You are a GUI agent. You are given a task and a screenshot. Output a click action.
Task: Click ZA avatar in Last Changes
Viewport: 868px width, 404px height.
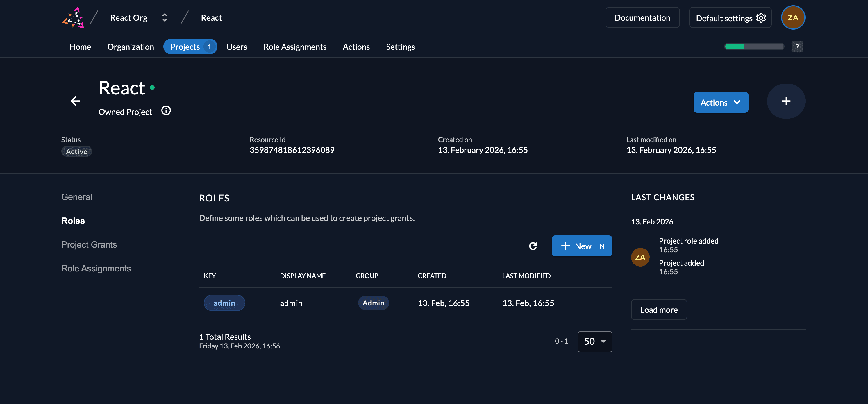point(640,257)
